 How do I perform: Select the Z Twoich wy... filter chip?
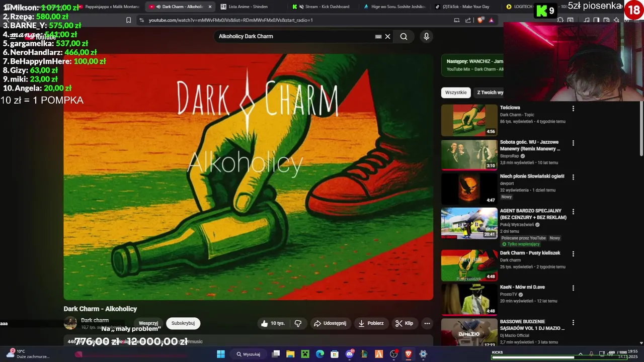click(x=489, y=93)
